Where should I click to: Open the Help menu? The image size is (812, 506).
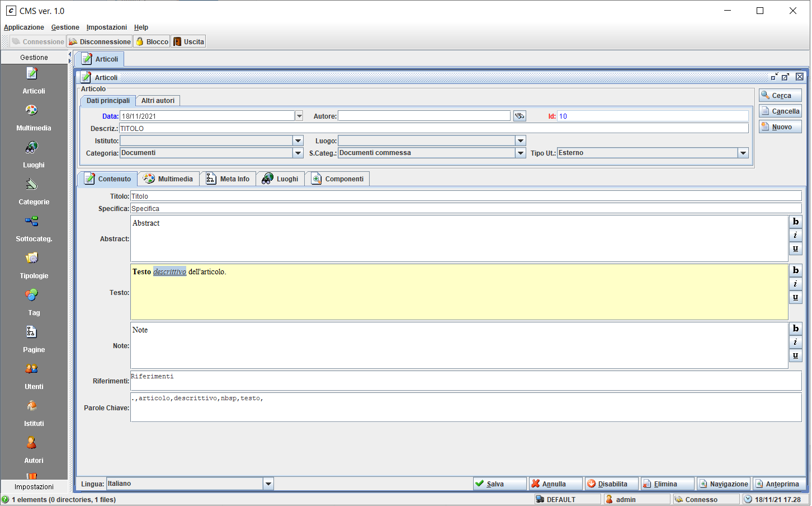[x=141, y=27]
